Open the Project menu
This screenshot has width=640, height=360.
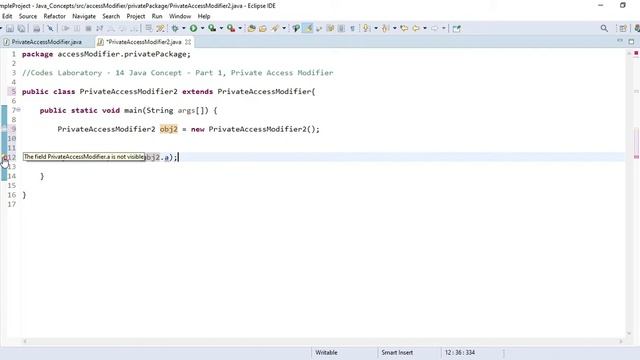coord(136,16)
